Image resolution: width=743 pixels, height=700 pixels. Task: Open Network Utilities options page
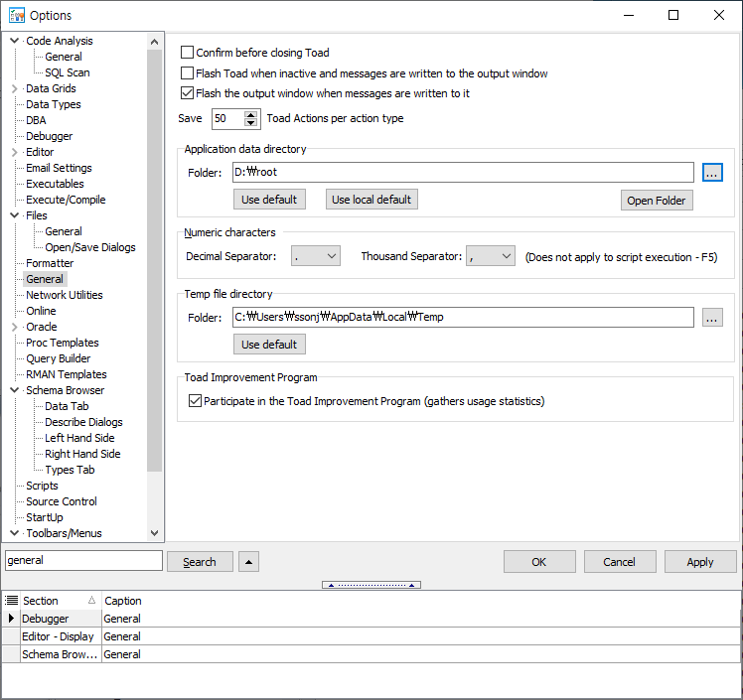point(65,295)
